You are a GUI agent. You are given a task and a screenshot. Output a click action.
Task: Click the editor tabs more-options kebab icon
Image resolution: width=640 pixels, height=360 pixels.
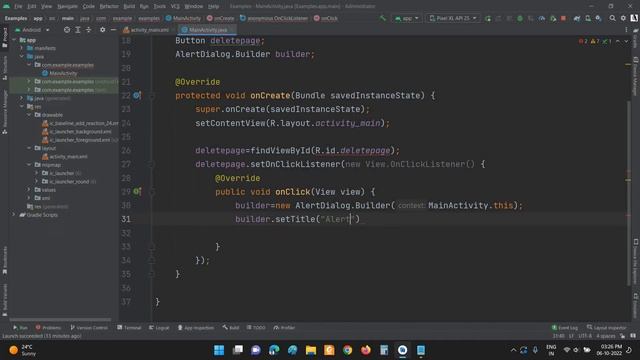(626, 30)
